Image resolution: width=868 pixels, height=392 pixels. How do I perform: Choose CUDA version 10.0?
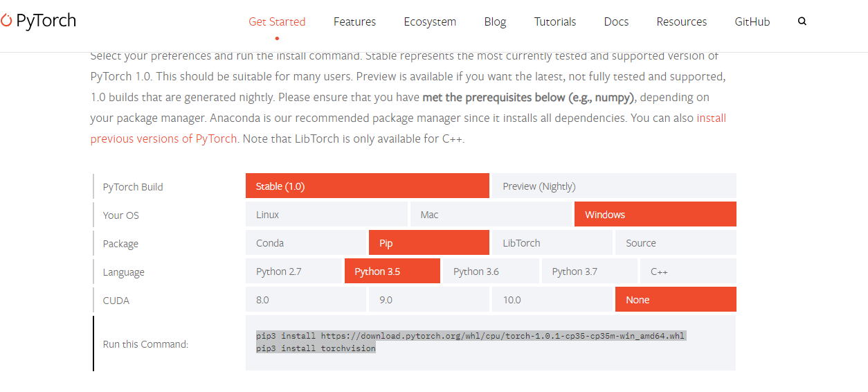[x=552, y=299]
